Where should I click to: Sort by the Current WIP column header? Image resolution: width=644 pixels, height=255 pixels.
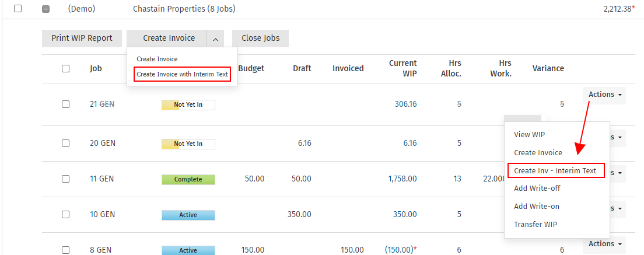coord(402,68)
